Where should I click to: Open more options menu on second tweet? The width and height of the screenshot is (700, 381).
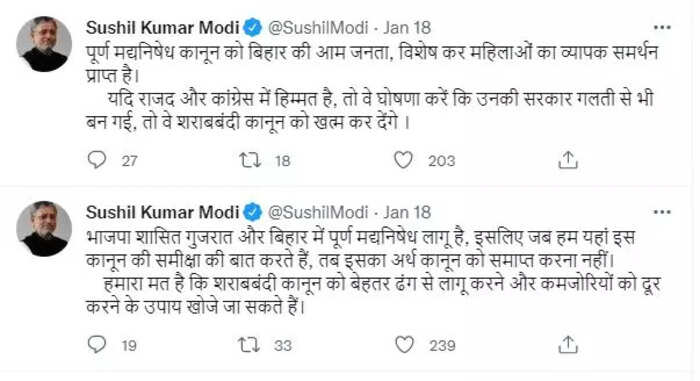[x=662, y=212]
